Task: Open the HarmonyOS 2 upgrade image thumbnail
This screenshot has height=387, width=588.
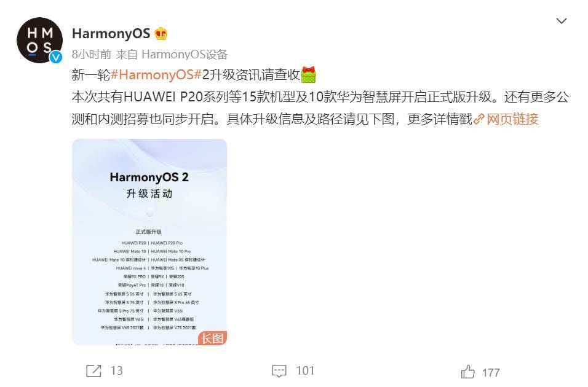Action: tap(149, 241)
